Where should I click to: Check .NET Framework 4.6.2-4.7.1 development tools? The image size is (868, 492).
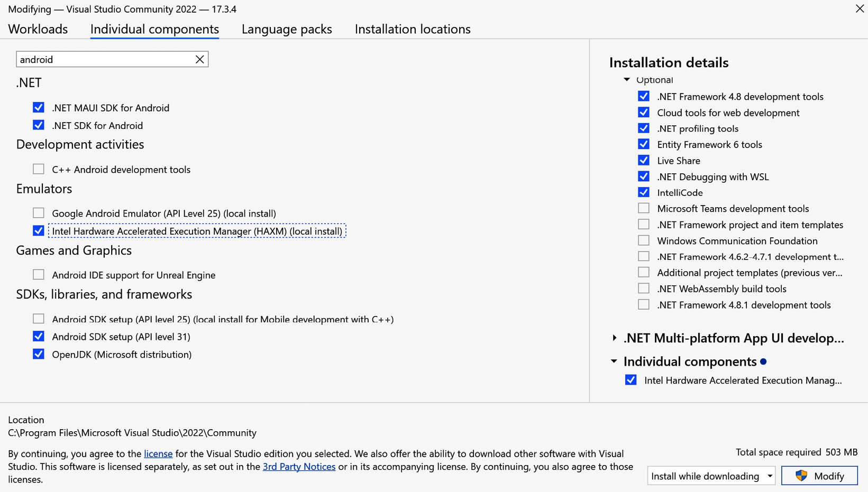(644, 256)
